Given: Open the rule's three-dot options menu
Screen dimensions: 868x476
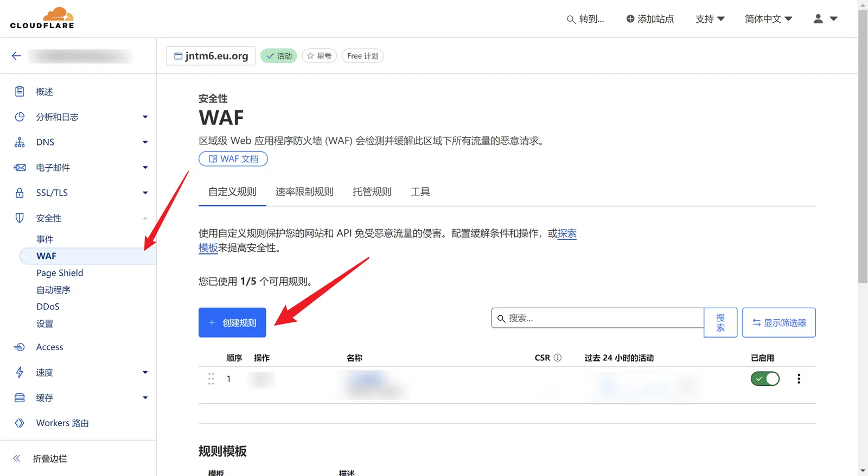Looking at the screenshot, I should [799, 379].
